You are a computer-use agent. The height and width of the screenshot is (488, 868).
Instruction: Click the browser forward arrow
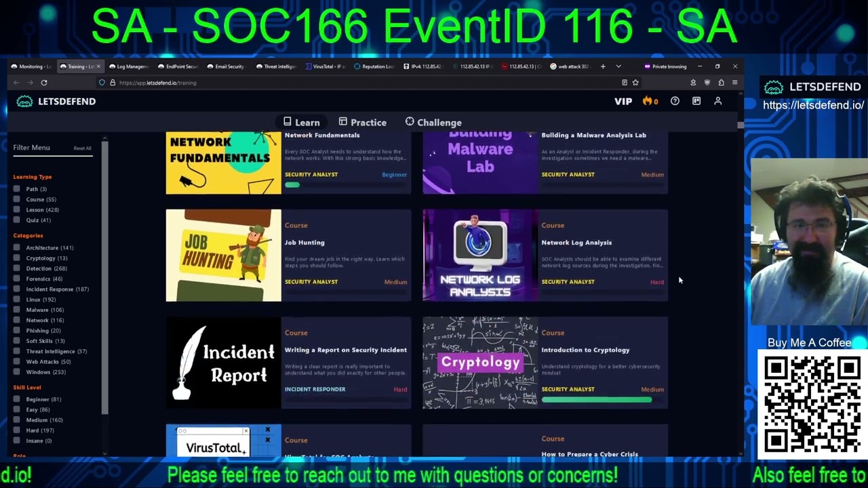click(x=30, y=83)
